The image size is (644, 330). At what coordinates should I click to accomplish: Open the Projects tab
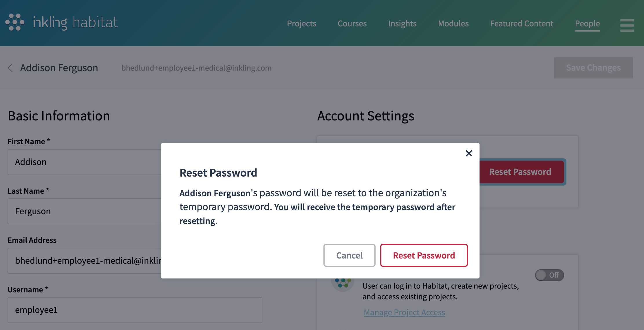coord(301,23)
